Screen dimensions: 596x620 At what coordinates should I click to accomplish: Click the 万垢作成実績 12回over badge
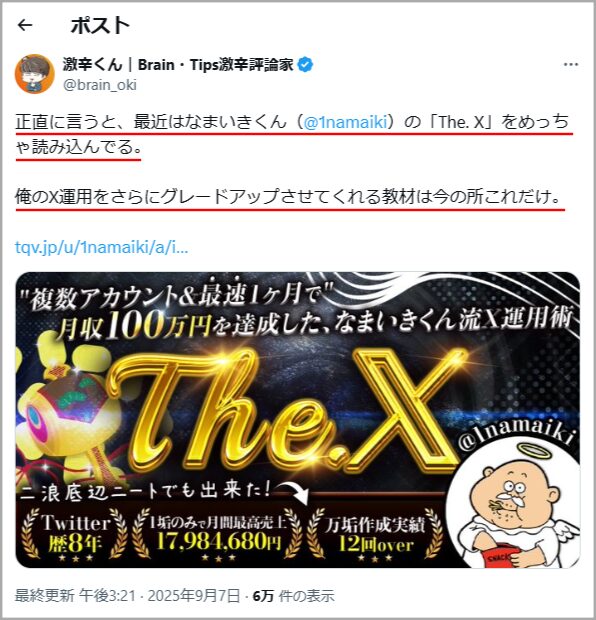tap(375, 535)
